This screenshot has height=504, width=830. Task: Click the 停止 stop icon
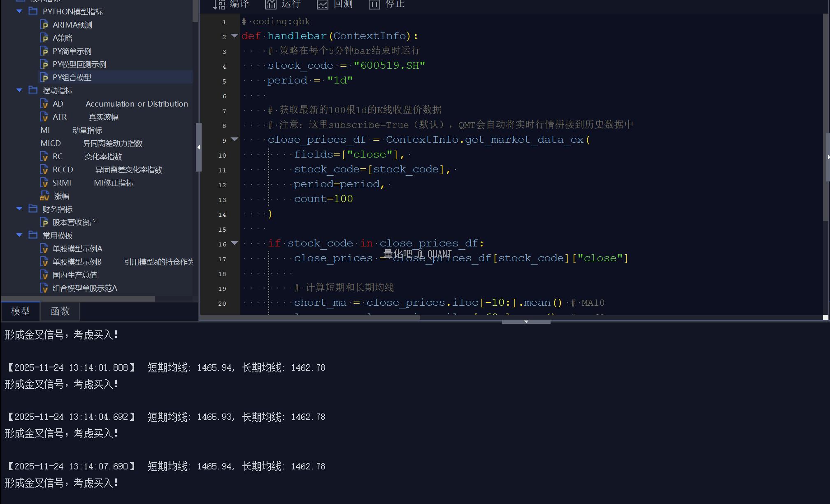coord(374,5)
